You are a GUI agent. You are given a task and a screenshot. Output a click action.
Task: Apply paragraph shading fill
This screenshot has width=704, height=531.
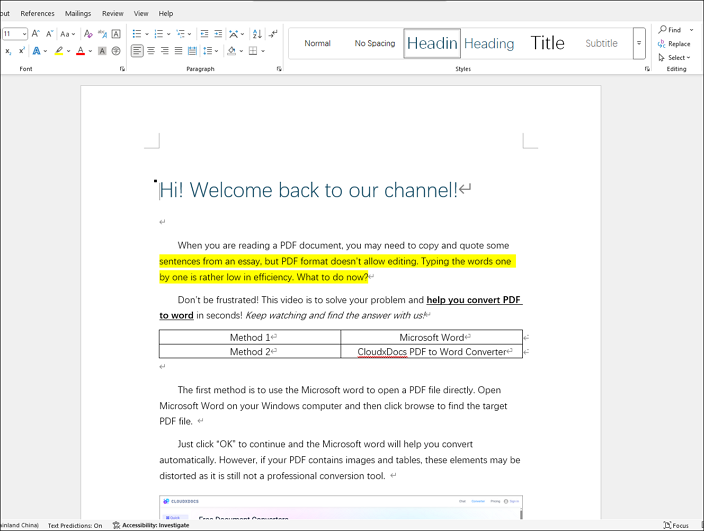tap(232, 51)
